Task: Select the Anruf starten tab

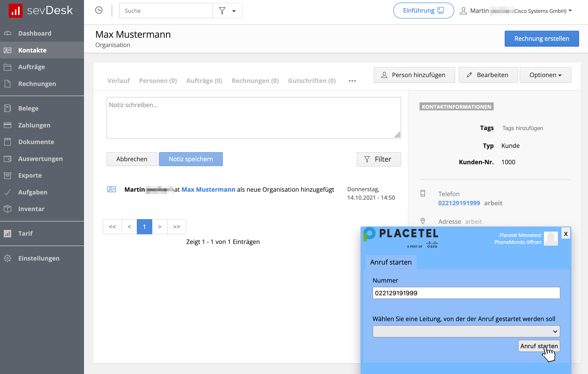Action: [x=391, y=262]
